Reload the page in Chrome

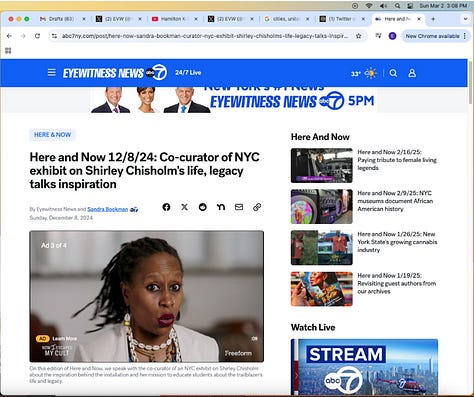37,36
